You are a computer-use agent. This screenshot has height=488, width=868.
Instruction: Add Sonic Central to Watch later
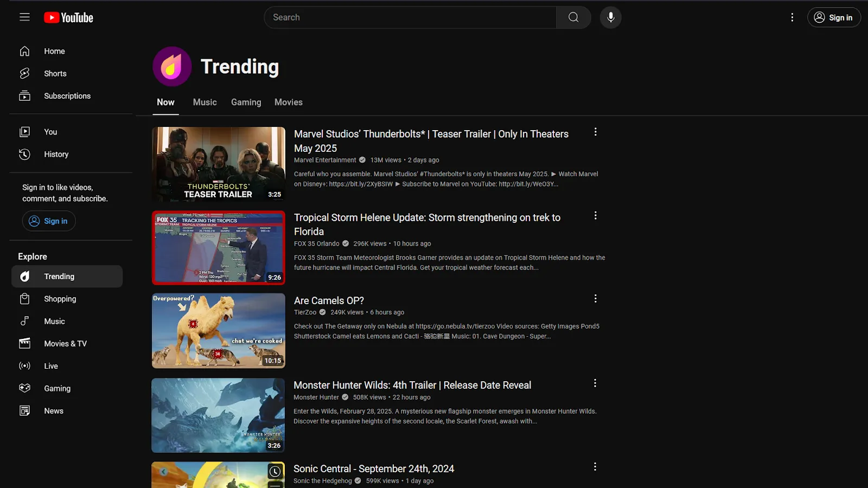click(x=275, y=471)
